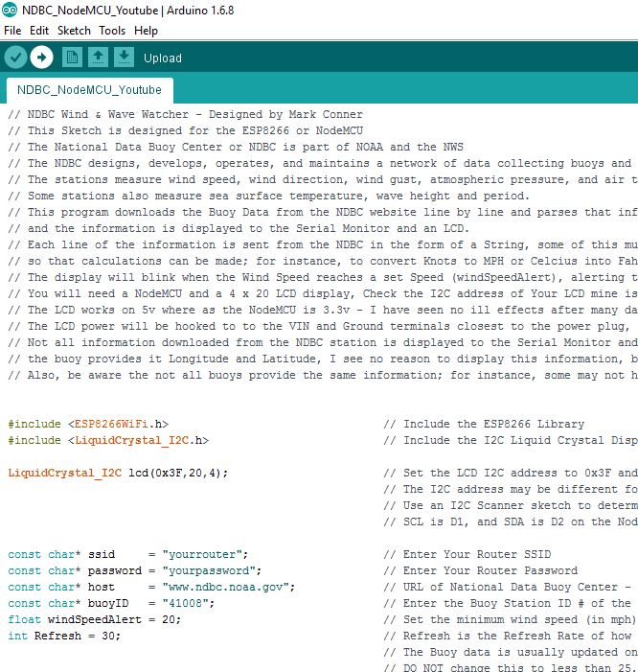
Task: Click the comment "Include the ESP8266 Library"
Action: coord(484,425)
